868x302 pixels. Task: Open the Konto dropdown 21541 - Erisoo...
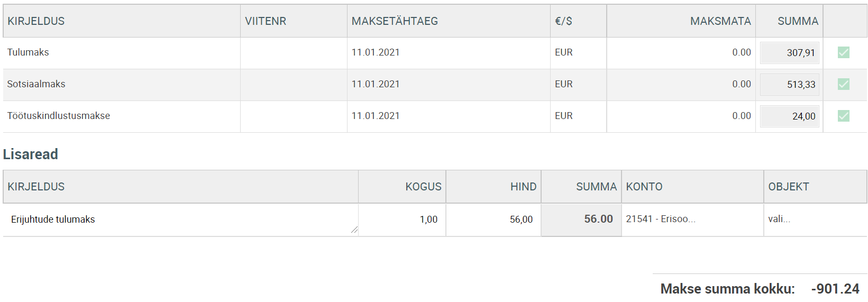point(692,219)
